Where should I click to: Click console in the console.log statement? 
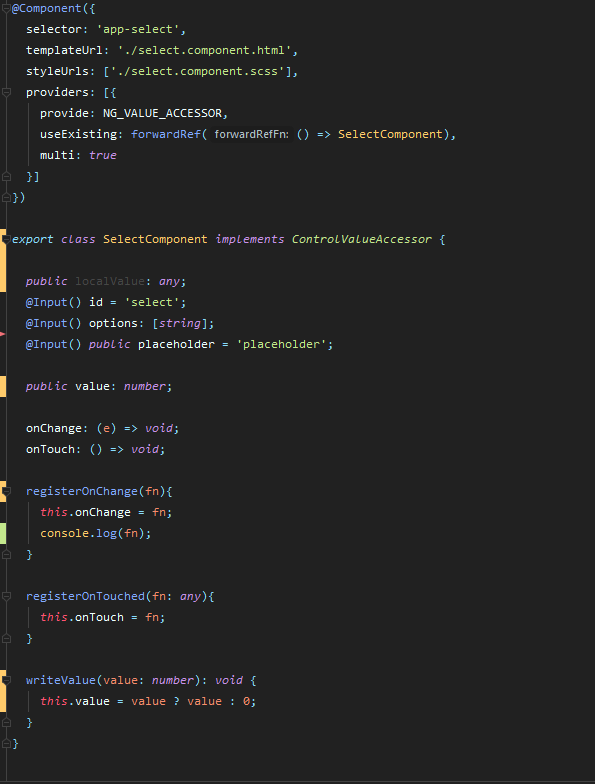coord(64,534)
